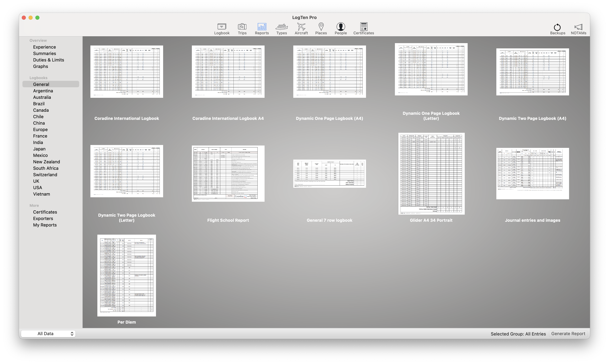Select the General logbooks category
The width and height of the screenshot is (609, 364).
(51, 84)
